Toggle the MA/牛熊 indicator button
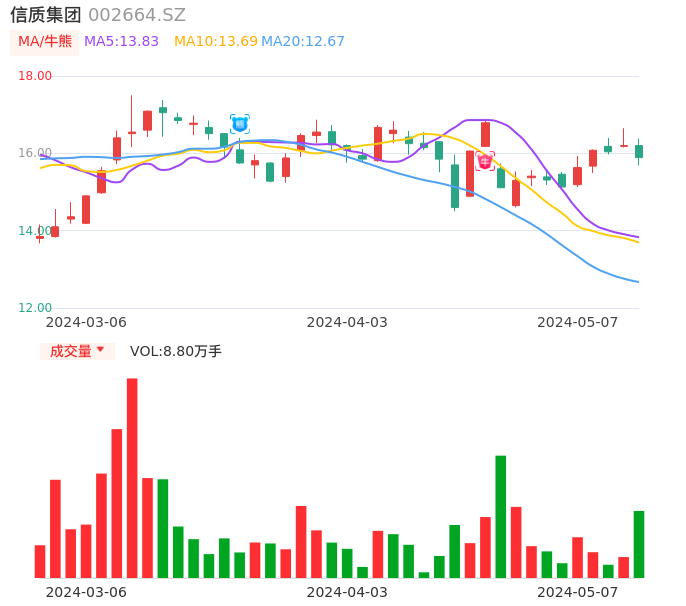This screenshot has height=606, width=686. 45,42
